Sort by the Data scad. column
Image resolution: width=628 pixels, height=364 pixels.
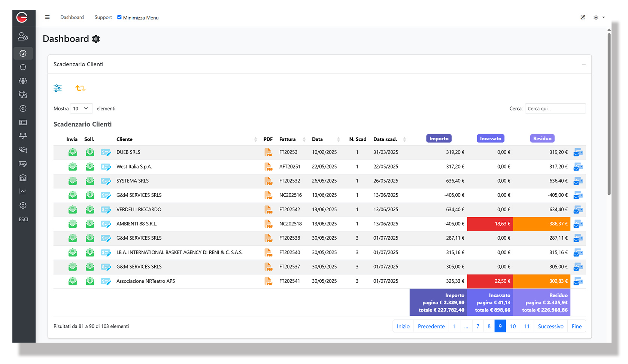pos(389,139)
